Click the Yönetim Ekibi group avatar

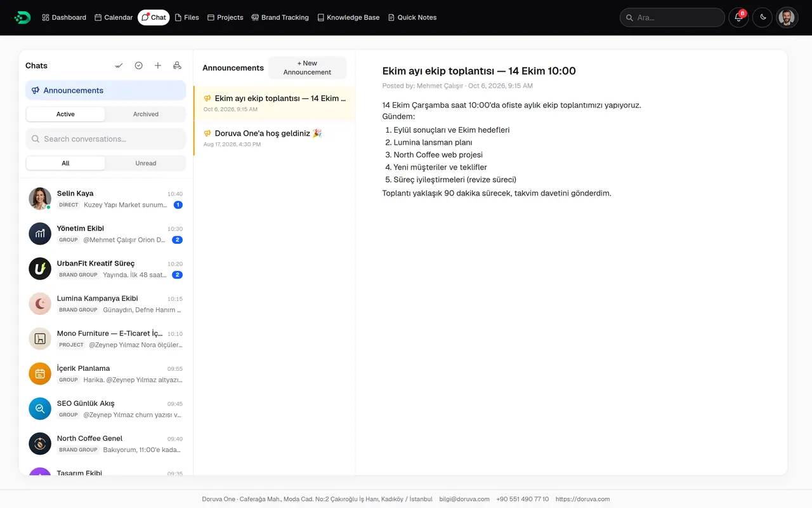(40, 234)
